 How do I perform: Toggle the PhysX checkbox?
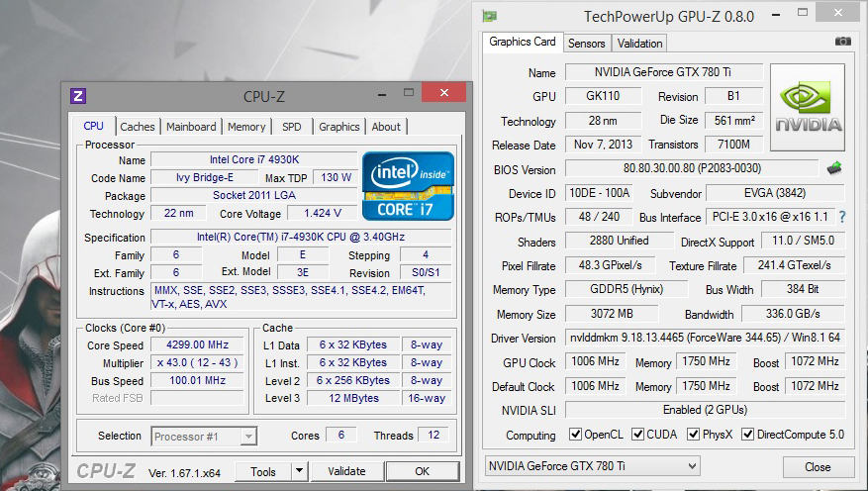point(693,434)
